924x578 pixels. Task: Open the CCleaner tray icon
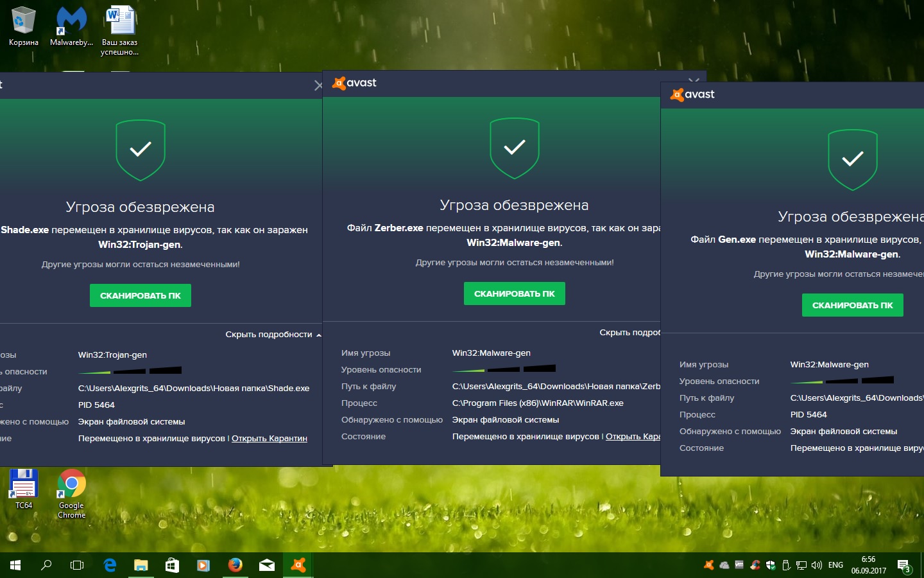(x=755, y=565)
